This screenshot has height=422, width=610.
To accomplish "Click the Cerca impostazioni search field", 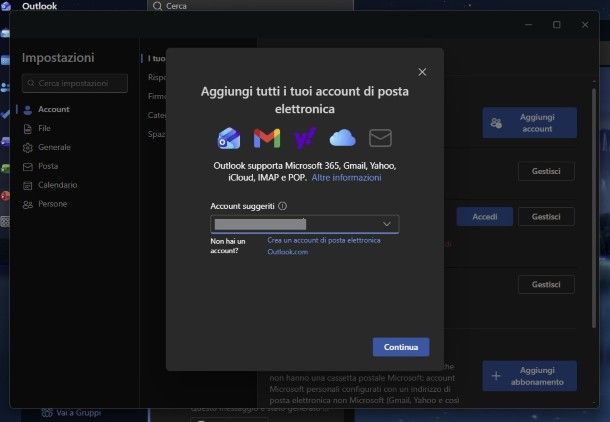I will (75, 83).
